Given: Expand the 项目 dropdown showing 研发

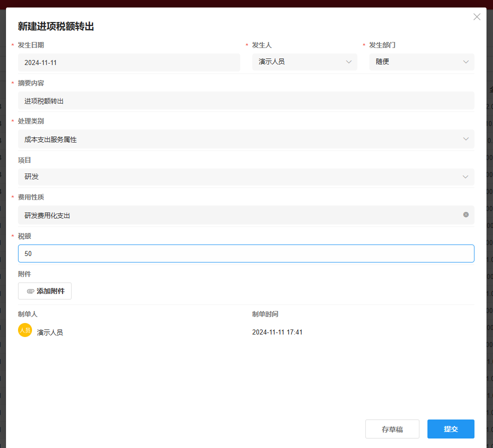Looking at the screenshot, I should coord(240,177).
